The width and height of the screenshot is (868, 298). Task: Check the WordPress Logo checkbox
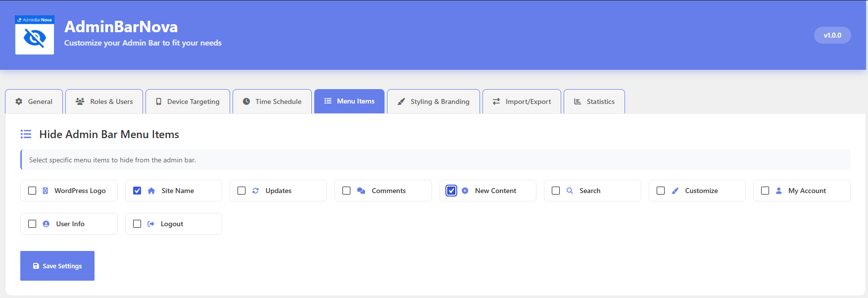pyautogui.click(x=32, y=191)
